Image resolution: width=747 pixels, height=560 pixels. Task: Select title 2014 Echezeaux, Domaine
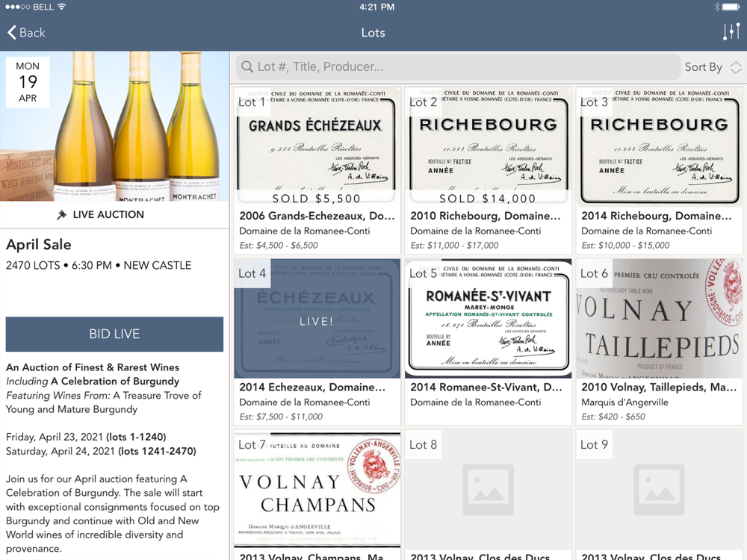click(312, 387)
